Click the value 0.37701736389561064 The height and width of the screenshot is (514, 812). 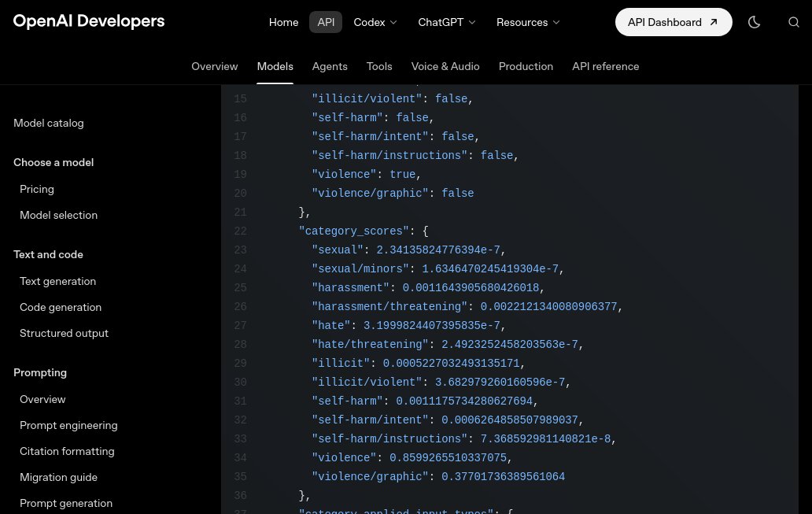[x=503, y=477]
